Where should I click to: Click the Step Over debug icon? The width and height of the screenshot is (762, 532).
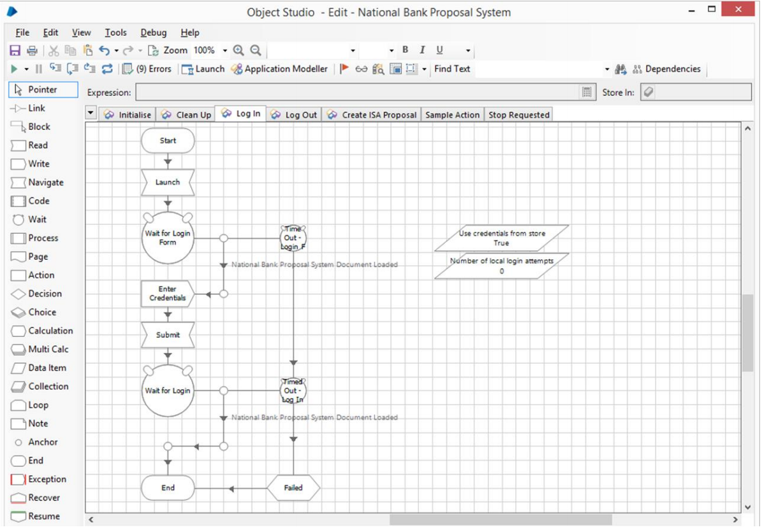(73, 69)
